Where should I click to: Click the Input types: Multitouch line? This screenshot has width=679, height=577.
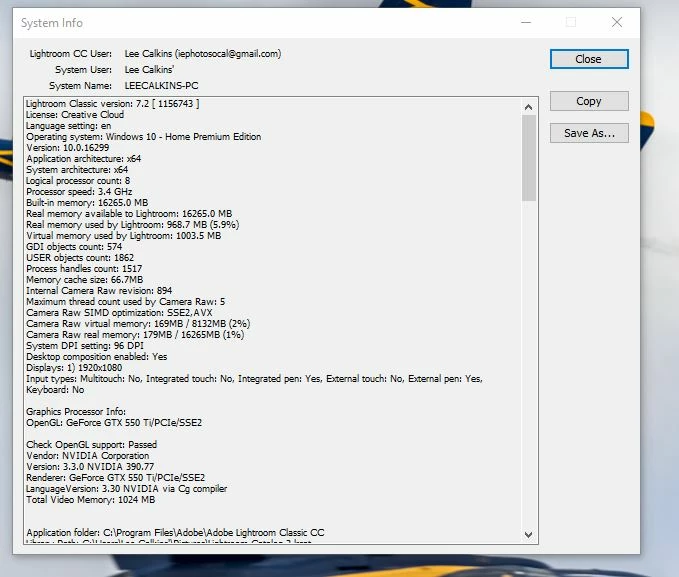254,379
